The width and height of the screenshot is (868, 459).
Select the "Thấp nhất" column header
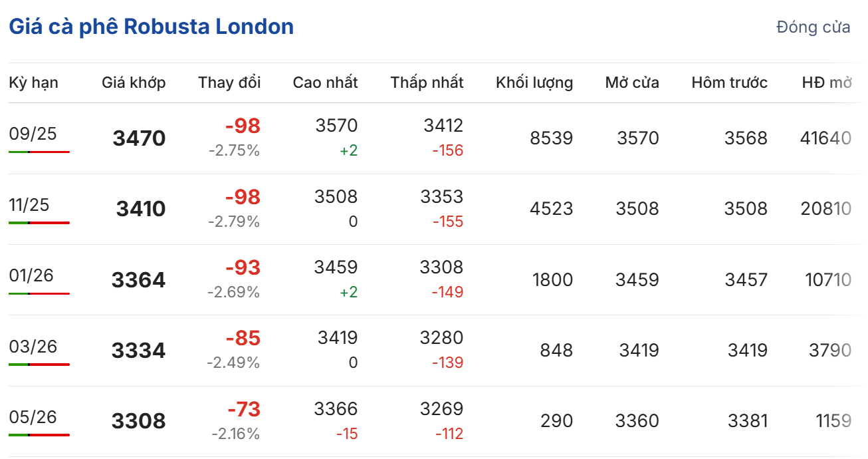pos(427,82)
